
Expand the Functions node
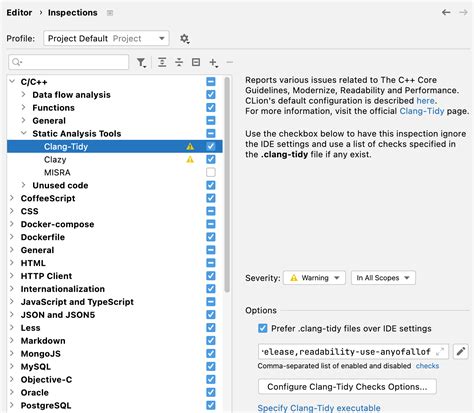tap(23, 107)
